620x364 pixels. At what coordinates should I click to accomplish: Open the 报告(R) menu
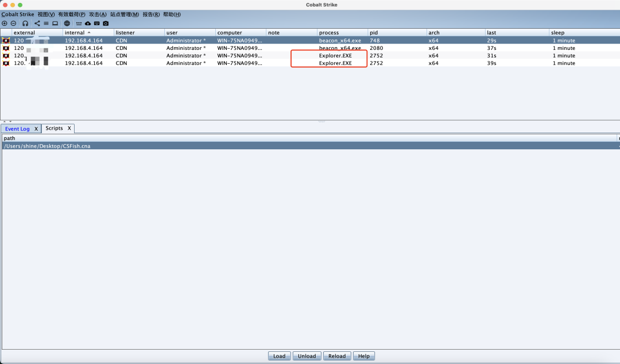click(151, 14)
